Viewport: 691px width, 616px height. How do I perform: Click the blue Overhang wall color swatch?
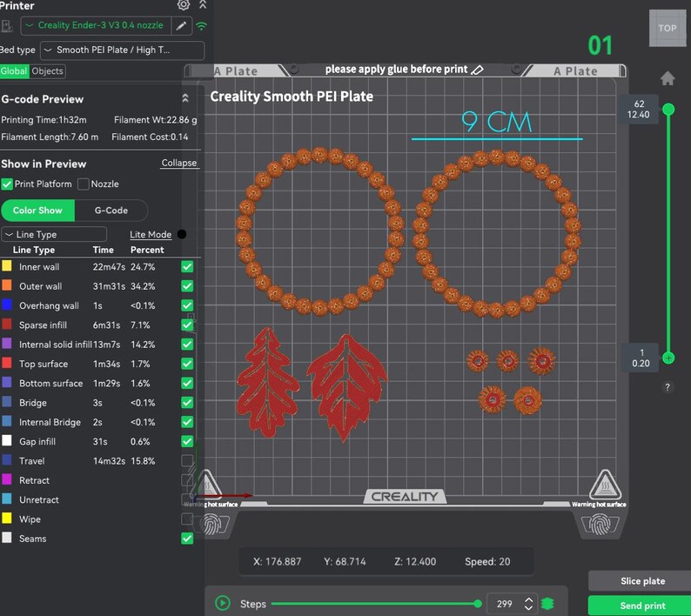click(7, 305)
